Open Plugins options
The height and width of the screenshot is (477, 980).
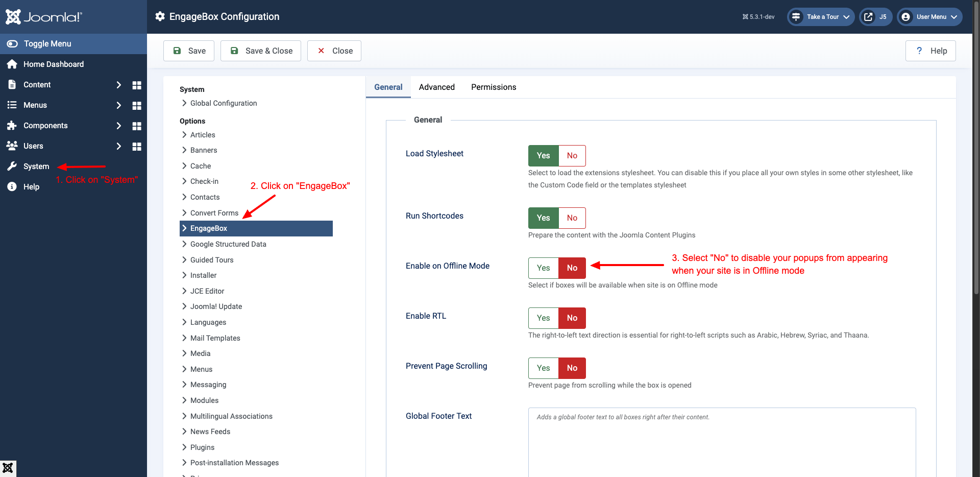[x=202, y=447]
